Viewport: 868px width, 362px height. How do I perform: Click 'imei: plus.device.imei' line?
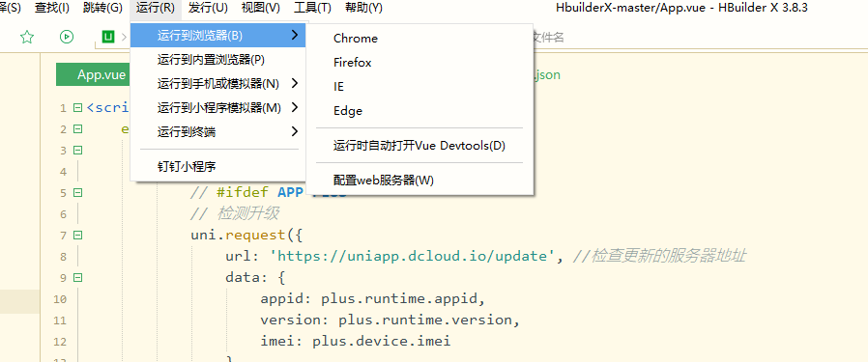coord(356,341)
